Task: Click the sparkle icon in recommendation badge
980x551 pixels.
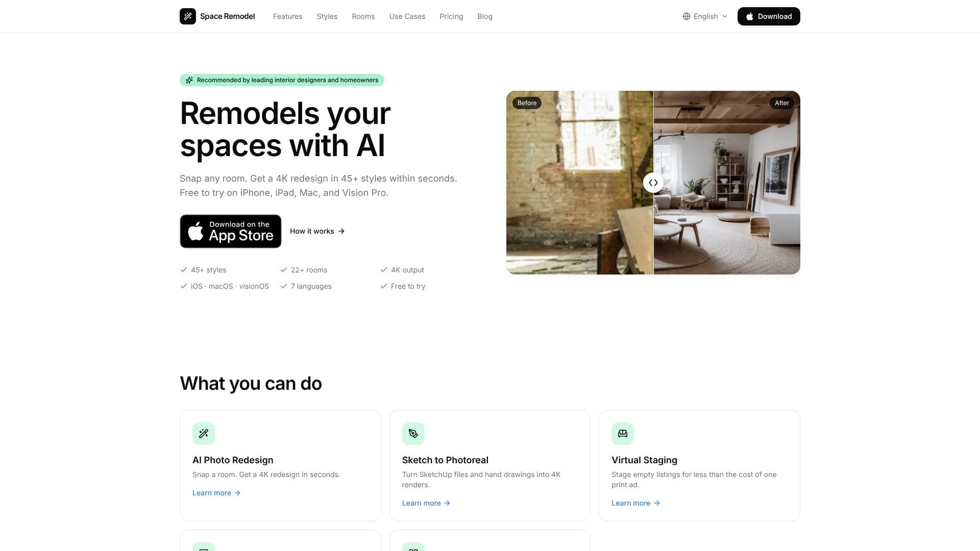Action: click(x=189, y=80)
